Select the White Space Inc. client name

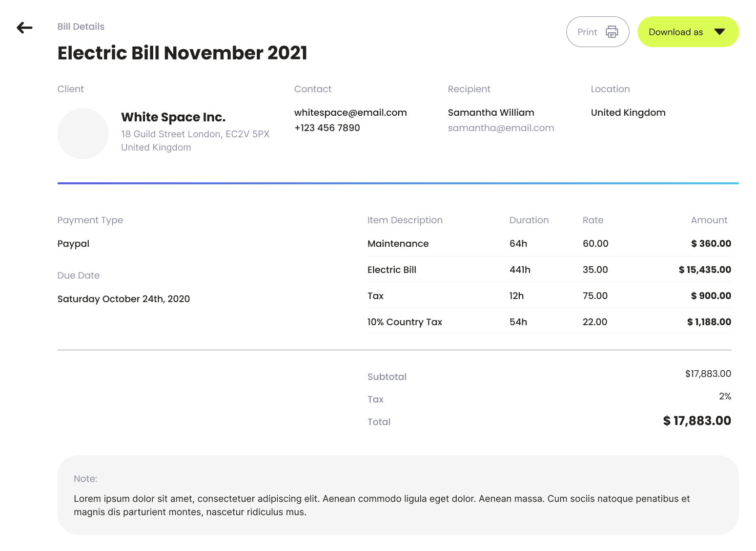coord(173,117)
